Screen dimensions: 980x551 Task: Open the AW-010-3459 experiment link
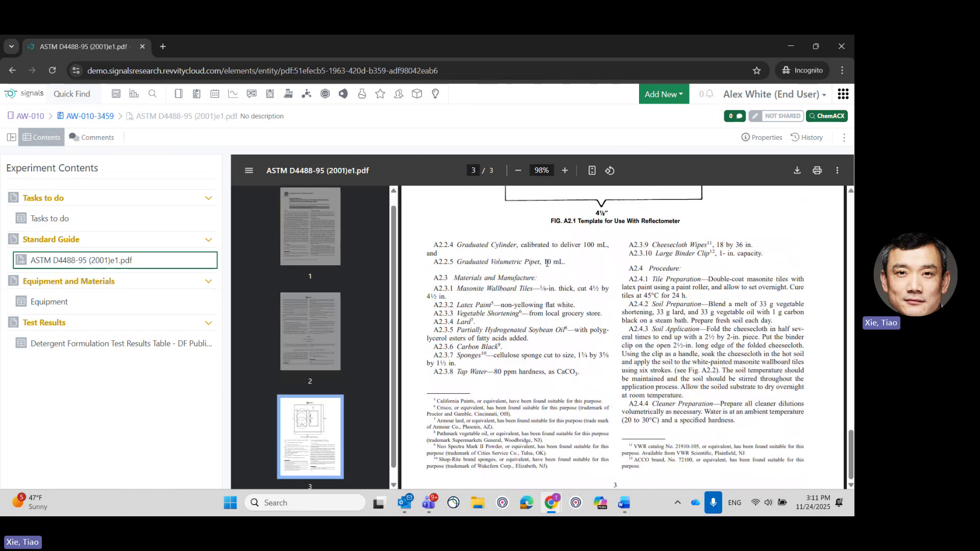(90, 116)
